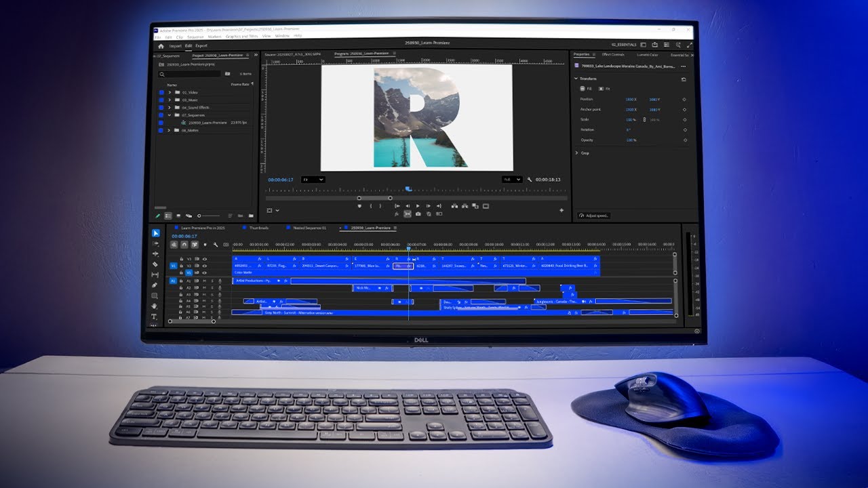This screenshot has width=868, height=488.
Task: Click Mark In bracket button
Action: (x=370, y=205)
